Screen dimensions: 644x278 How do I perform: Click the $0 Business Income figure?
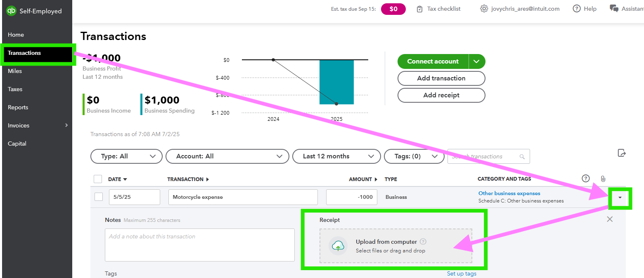click(93, 100)
